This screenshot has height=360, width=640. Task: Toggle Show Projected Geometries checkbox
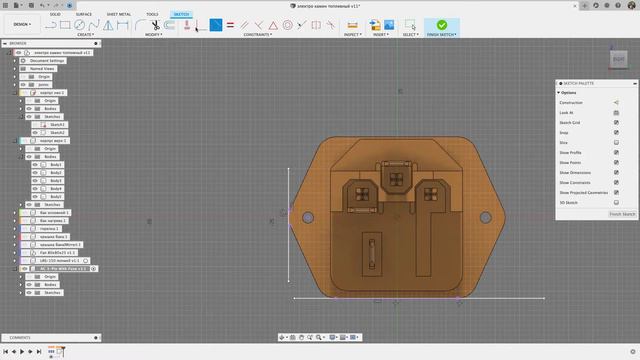point(616,192)
